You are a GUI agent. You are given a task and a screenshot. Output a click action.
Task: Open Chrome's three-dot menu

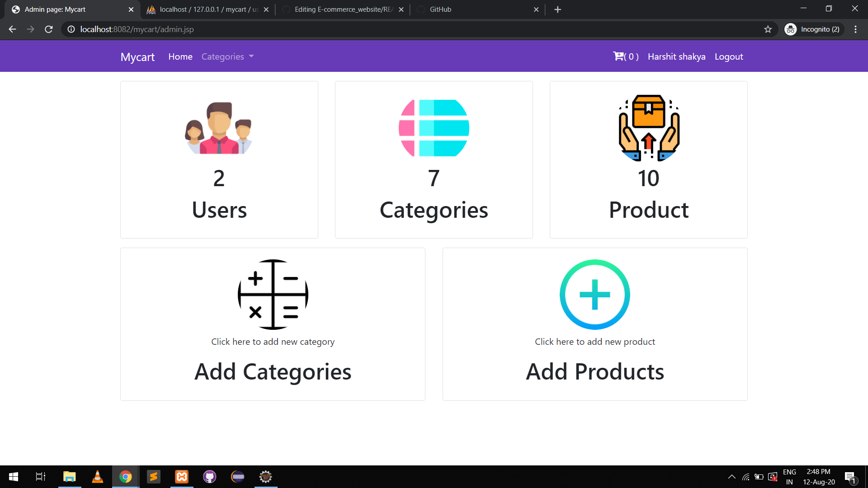point(855,29)
